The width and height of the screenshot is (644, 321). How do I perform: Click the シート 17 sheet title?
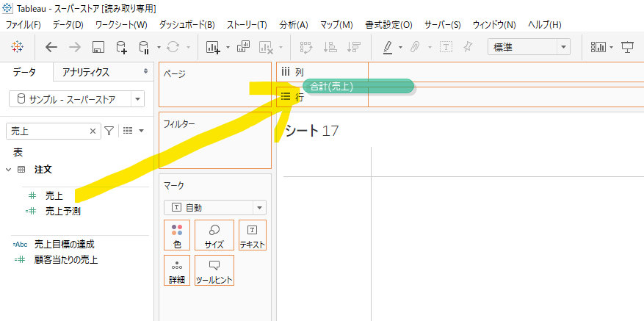pyautogui.click(x=312, y=131)
